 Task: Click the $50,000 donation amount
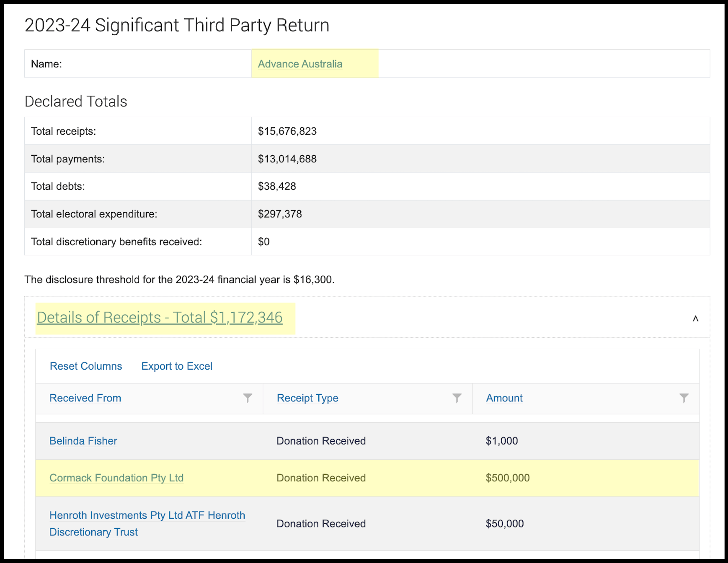point(505,524)
